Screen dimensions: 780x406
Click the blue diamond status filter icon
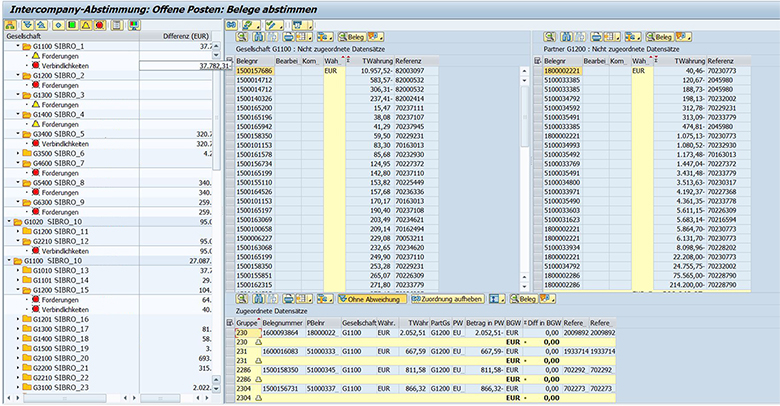pyautogui.click(x=59, y=25)
